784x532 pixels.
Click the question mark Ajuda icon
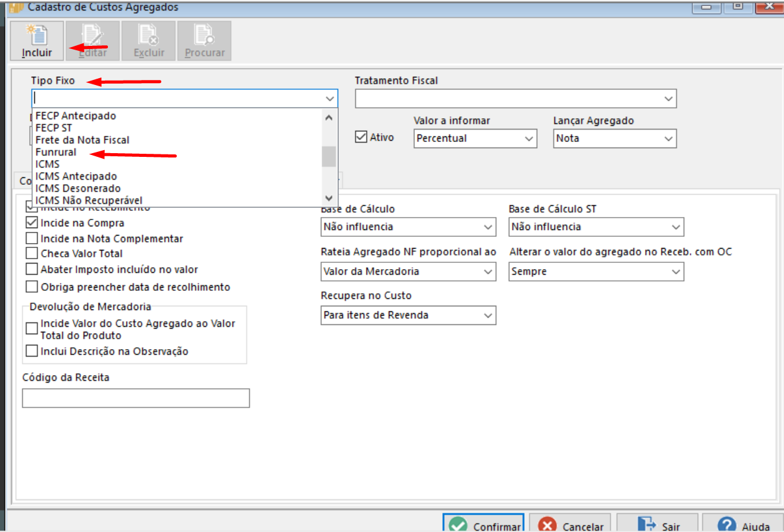coord(726,526)
